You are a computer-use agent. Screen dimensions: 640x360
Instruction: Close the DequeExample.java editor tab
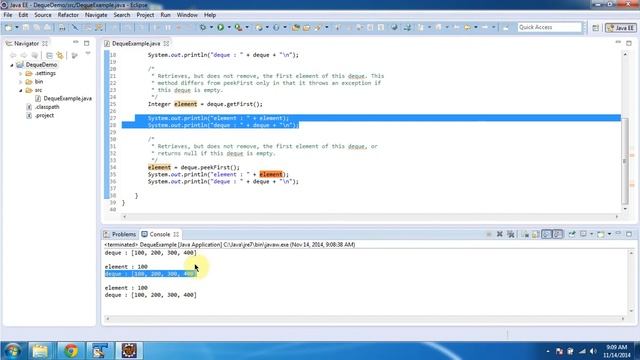pos(167,43)
